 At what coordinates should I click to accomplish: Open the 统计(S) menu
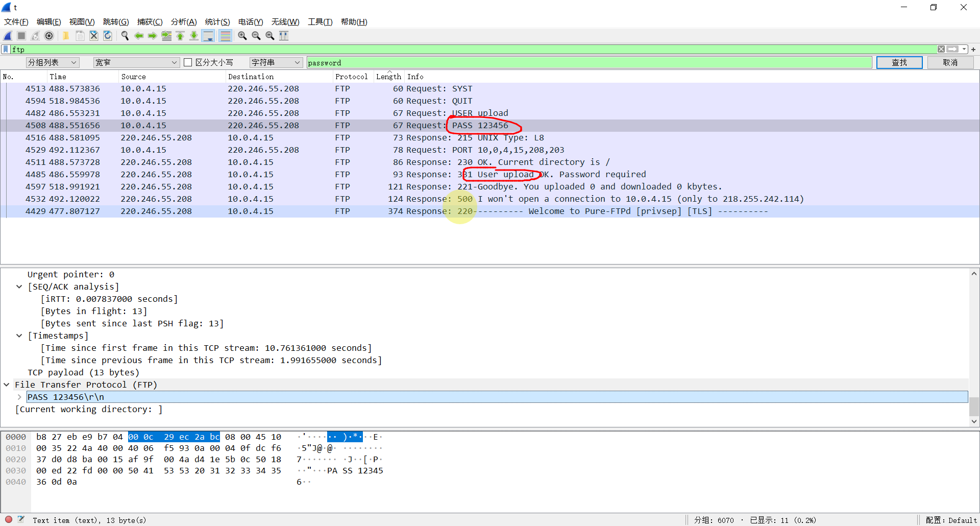[217, 22]
